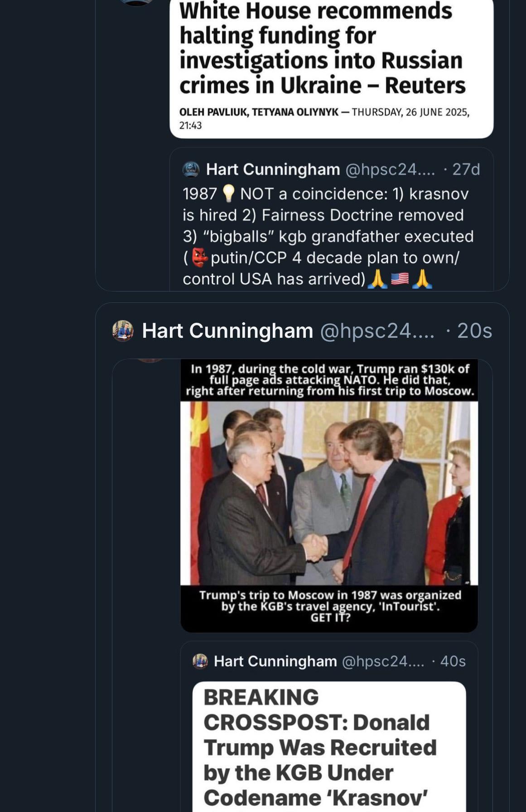Image resolution: width=526 pixels, height=812 pixels.
Task: Click the @hpsc24 handle on the 20s post
Action: (377, 331)
